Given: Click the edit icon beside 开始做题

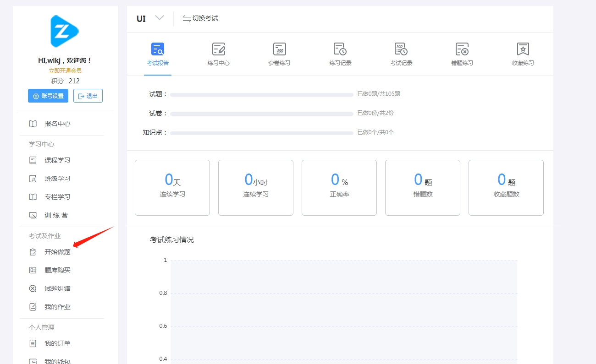Looking at the screenshot, I should 33,252.
